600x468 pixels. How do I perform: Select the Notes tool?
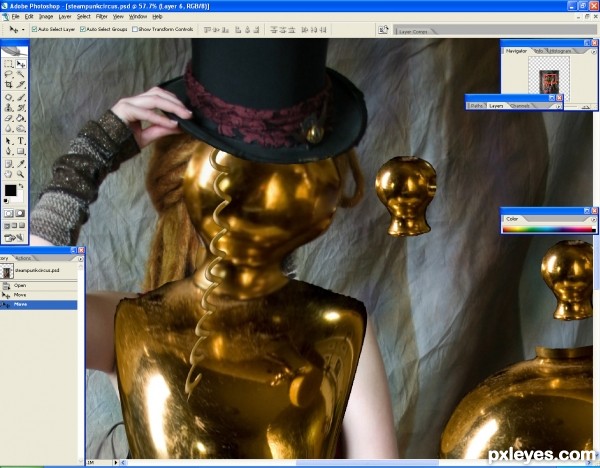click(x=9, y=164)
